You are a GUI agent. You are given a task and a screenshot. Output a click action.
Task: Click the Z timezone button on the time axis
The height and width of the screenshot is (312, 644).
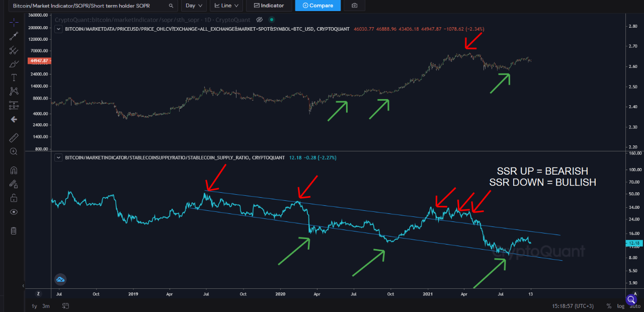38,293
